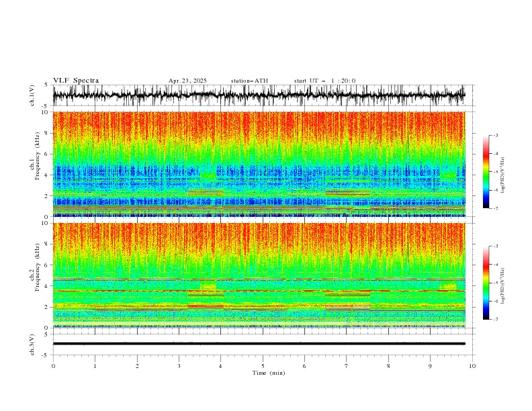Viewport: 532px width, 411px height.
Task: Click the "-7" tick on ch.2 colorbar
Action: (495, 319)
